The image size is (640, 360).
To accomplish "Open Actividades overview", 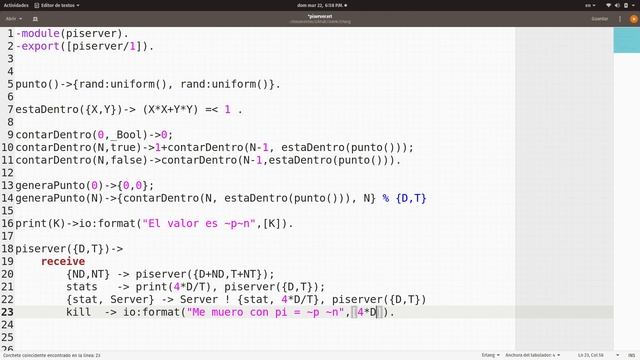I will coord(16,5).
